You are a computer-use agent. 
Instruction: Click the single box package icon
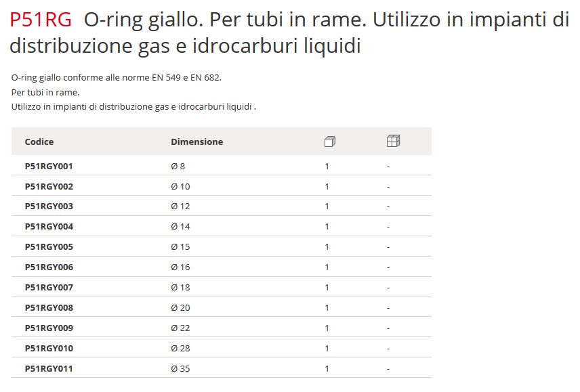pyautogui.click(x=329, y=141)
